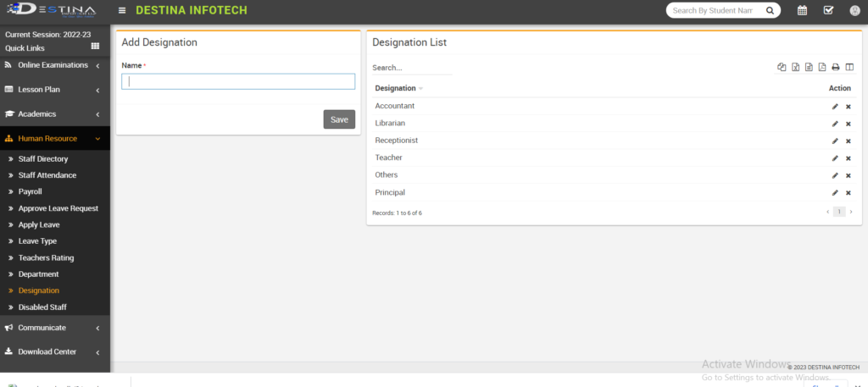Open the calendar icon in top bar
Viewport: 868px width, 387px height.
(x=802, y=11)
